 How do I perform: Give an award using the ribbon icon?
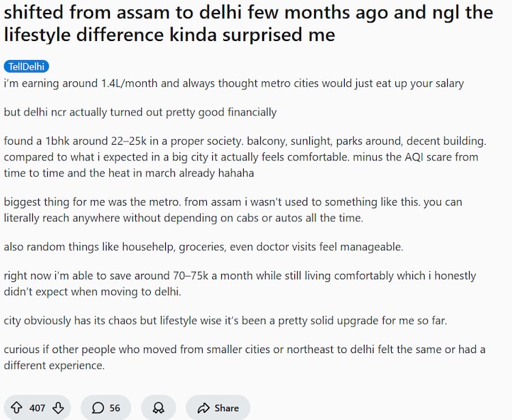coord(158,408)
